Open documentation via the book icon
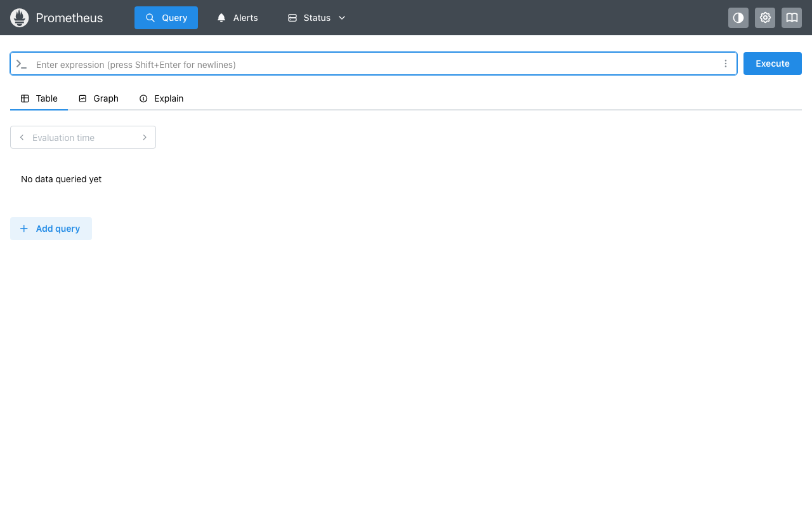The image size is (812, 508). pos(792,18)
